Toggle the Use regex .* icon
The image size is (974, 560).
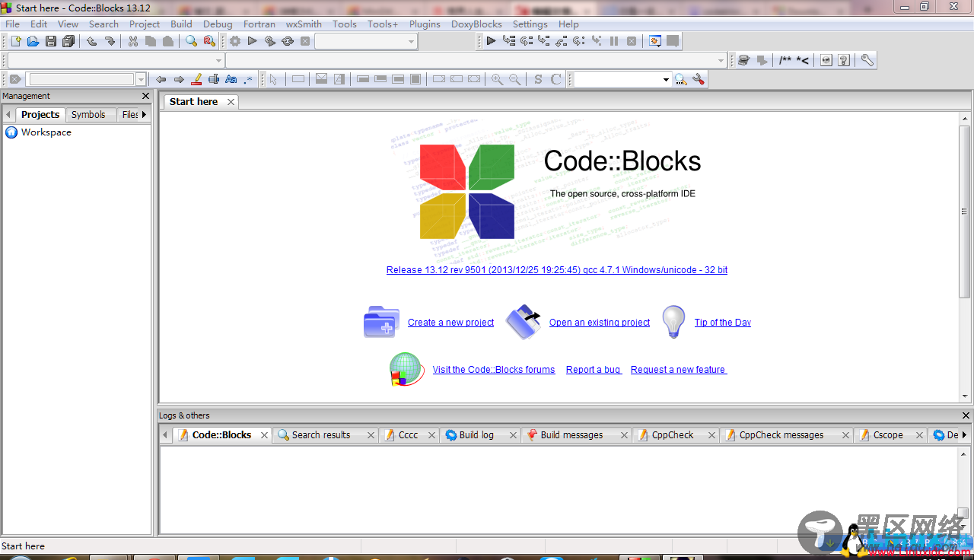[248, 79]
